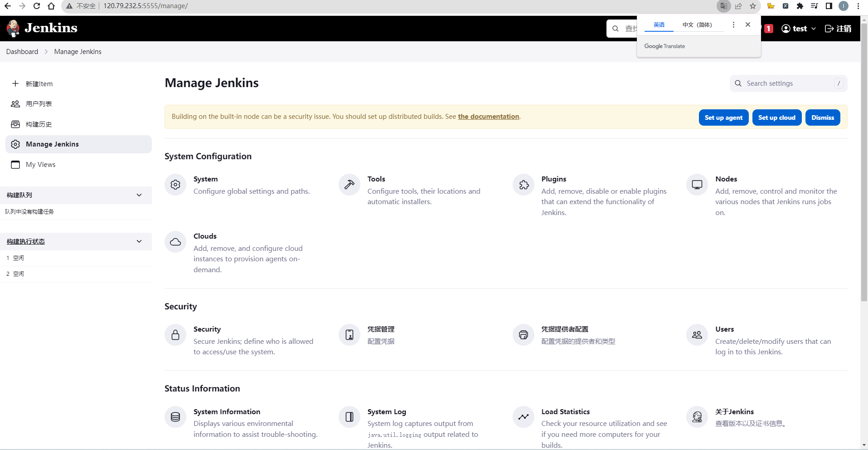Open the System Information icon
Image resolution: width=868 pixels, height=450 pixels.
tap(175, 417)
